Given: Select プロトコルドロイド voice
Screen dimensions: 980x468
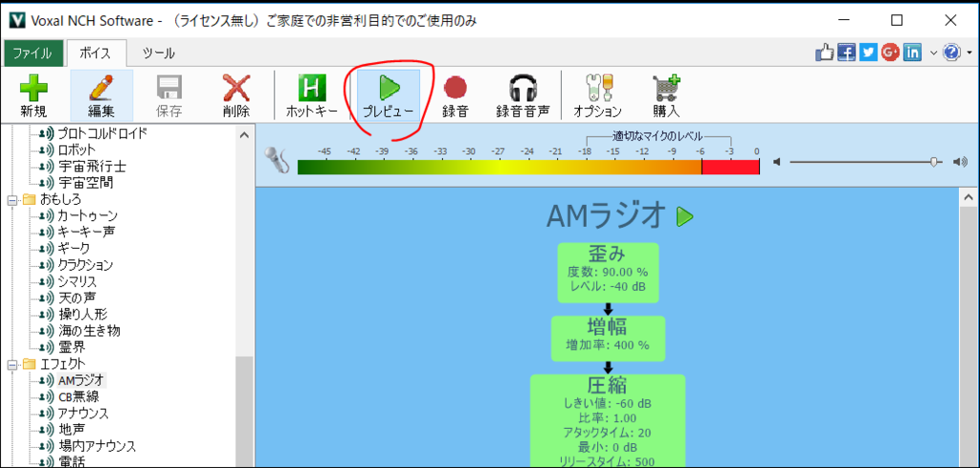Looking at the screenshot, I should 102,133.
